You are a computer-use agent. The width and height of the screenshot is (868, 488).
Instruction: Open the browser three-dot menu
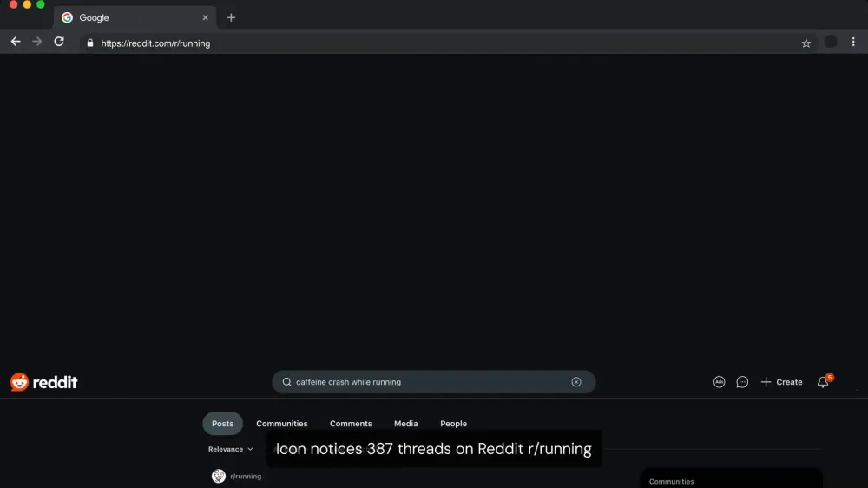[853, 42]
